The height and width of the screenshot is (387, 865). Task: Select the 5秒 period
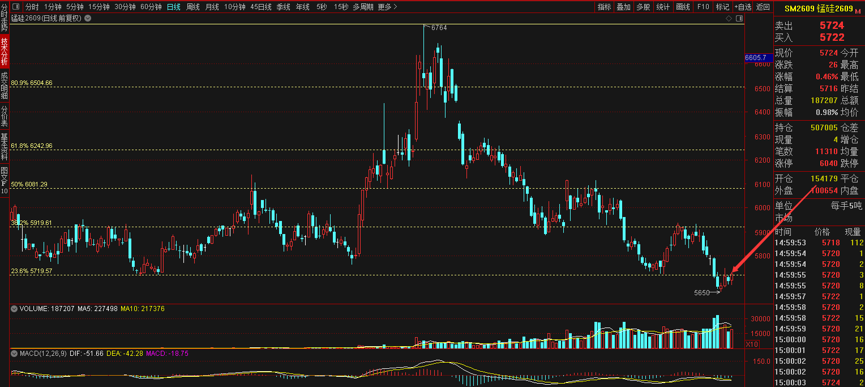pyautogui.click(x=322, y=7)
